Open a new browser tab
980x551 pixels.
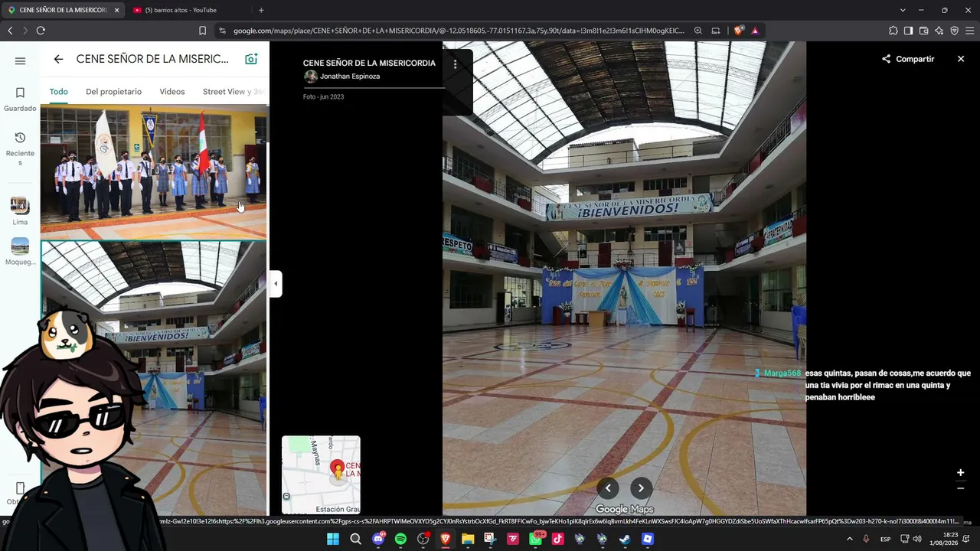coord(261,10)
